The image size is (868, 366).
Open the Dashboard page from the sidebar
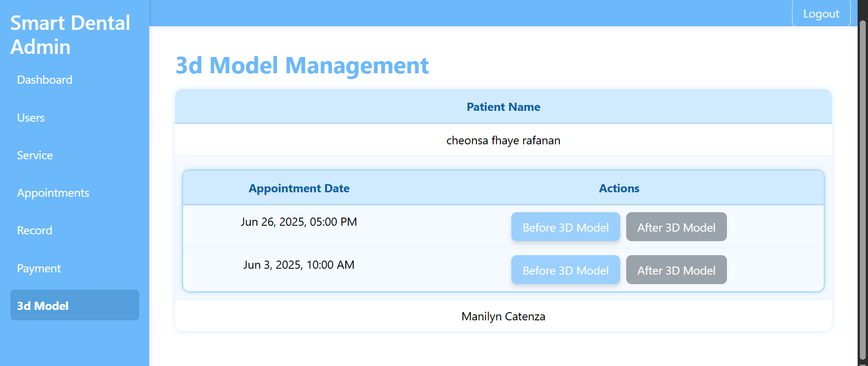point(44,80)
